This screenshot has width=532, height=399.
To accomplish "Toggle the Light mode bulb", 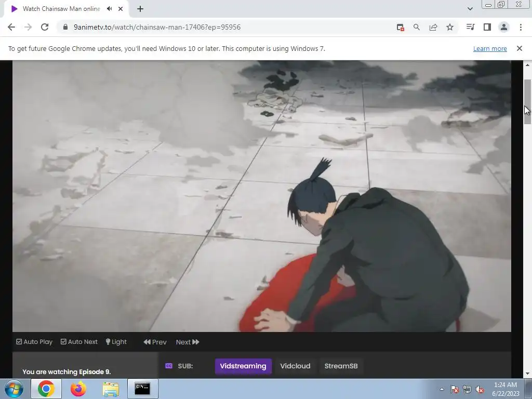I will pos(116,342).
